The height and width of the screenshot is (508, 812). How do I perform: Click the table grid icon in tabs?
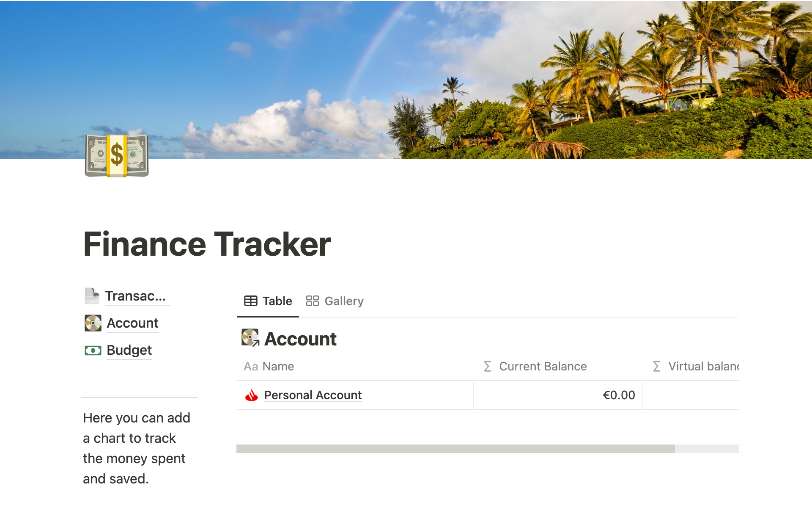250,301
